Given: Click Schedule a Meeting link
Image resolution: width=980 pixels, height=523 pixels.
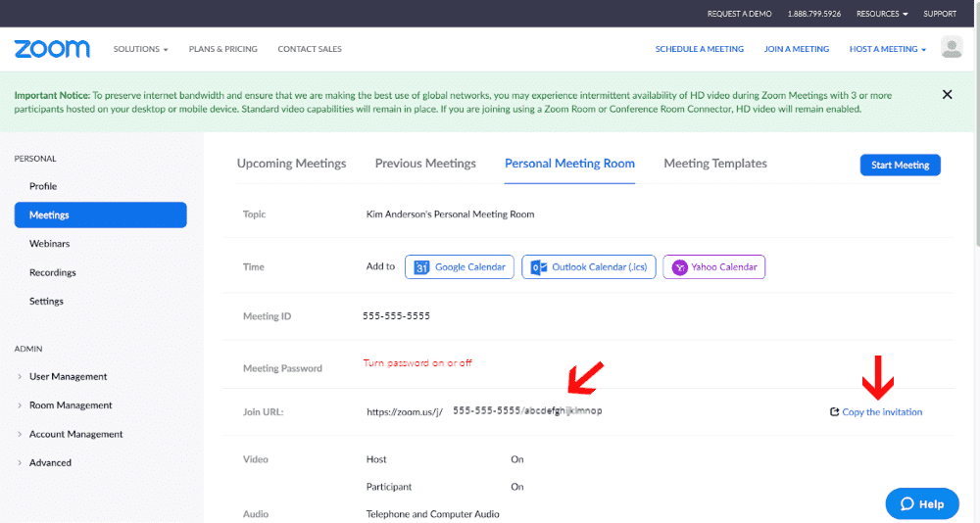Looking at the screenshot, I should pyautogui.click(x=700, y=49).
